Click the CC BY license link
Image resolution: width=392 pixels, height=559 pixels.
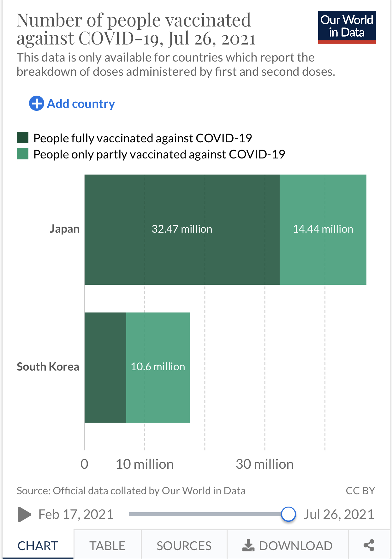[x=360, y=491]
